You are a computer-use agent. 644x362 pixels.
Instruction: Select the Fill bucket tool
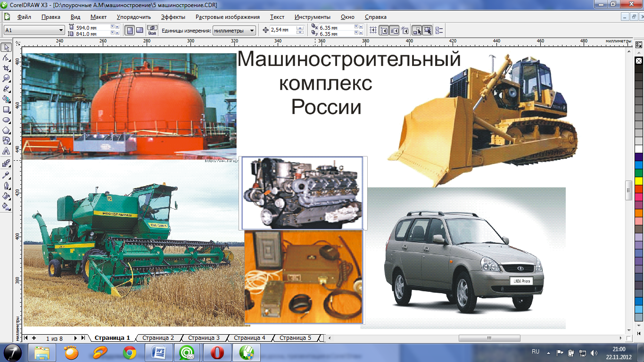[x=7, y=196]
